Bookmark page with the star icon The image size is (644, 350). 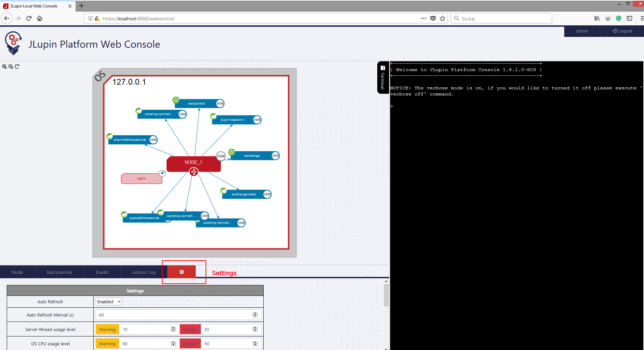(x=443, y=19)
